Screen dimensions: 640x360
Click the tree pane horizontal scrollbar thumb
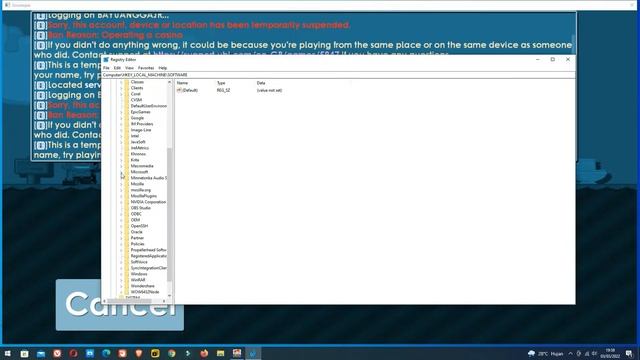tap(130, 301)
